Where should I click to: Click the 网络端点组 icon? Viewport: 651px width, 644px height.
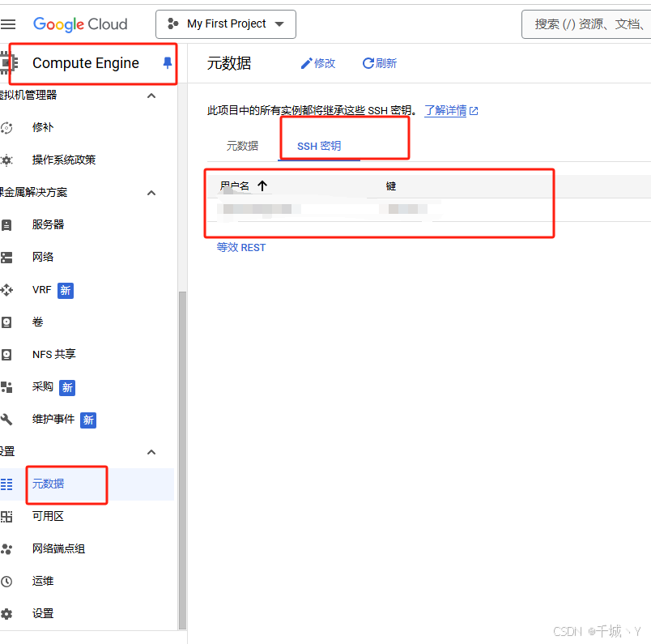click(6, 549)
